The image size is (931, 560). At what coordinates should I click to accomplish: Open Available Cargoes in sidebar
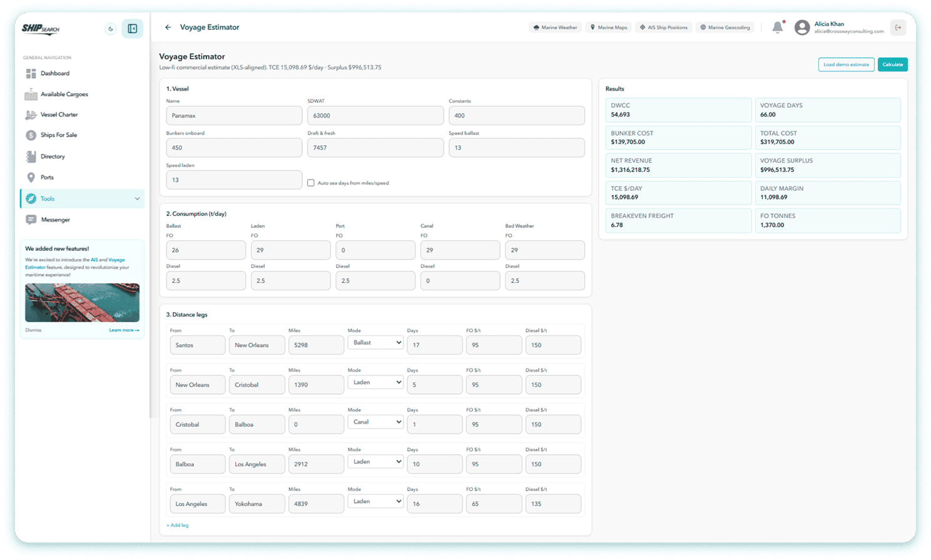pos(83,94)
